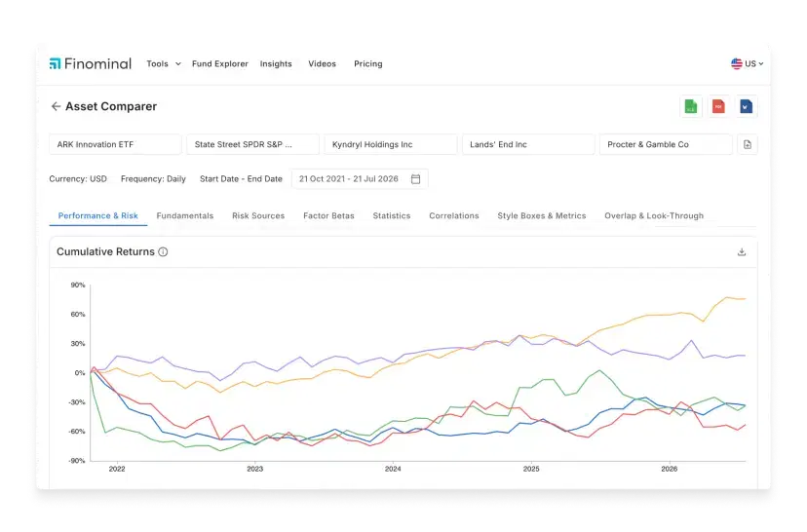Image resolution: width=807 pixels, height=532 pixels.
Task: Click the US flag icon
Action: click(x=737, y=63)
